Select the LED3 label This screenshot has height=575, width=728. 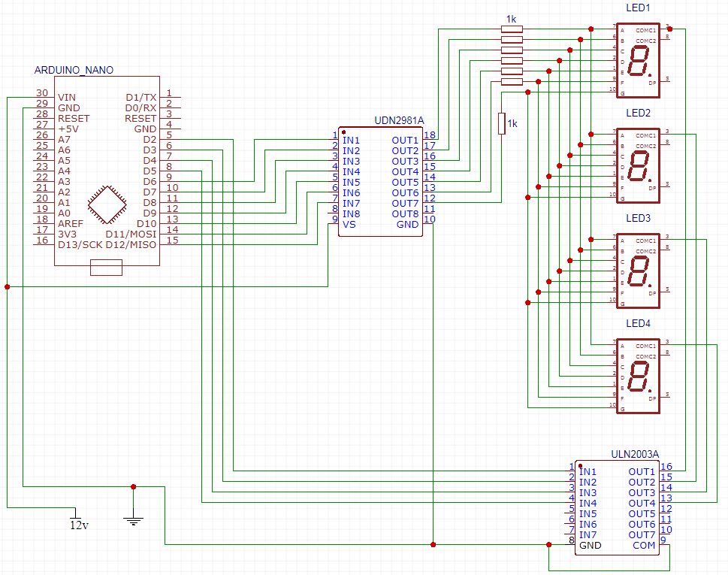click(638, 218)
